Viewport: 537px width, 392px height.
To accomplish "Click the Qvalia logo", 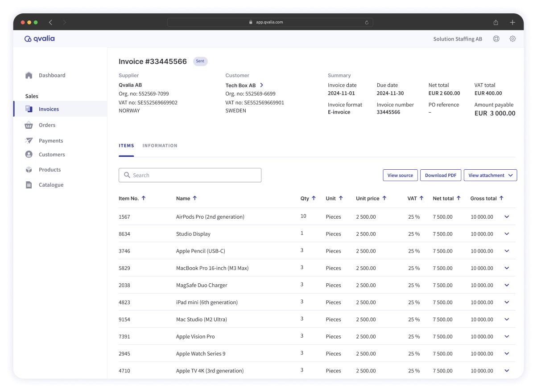I will [40, 39].
